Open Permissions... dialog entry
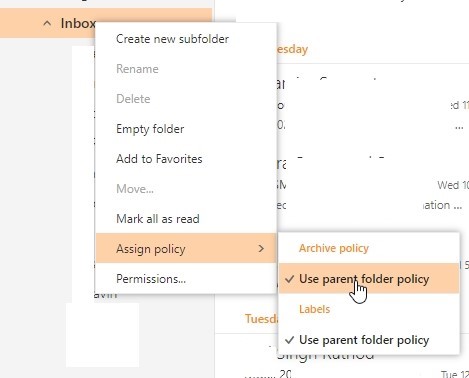Screen dimensions: 469x378 [151, 279]
